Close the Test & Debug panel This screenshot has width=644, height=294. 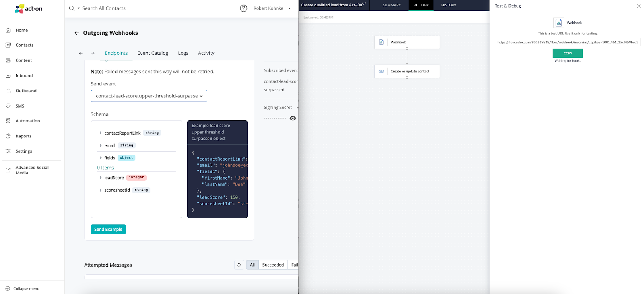639,6
